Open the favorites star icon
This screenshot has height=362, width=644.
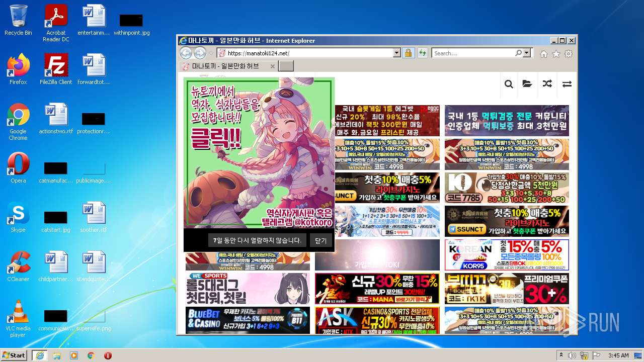[x=556, y=54]
